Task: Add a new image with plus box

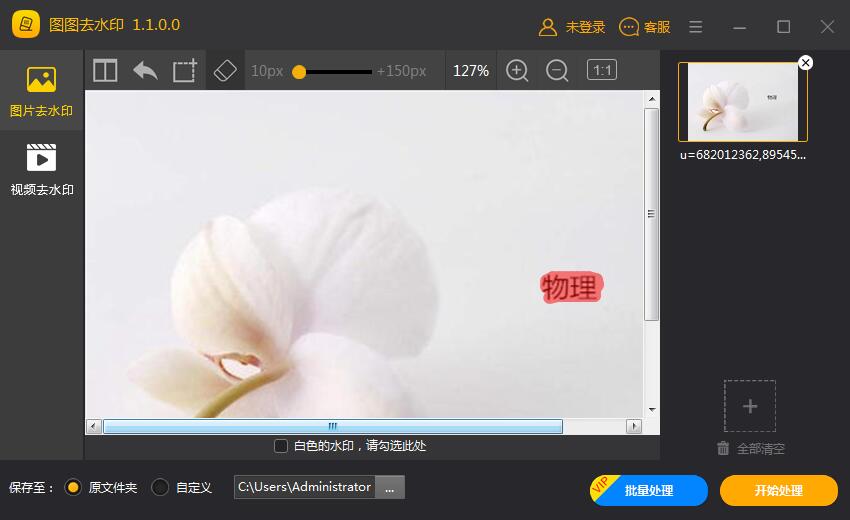Action: [750, 406]
